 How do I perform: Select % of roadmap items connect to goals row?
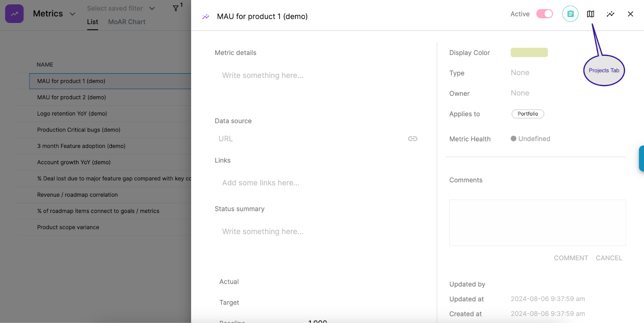(x=104, y=211)
